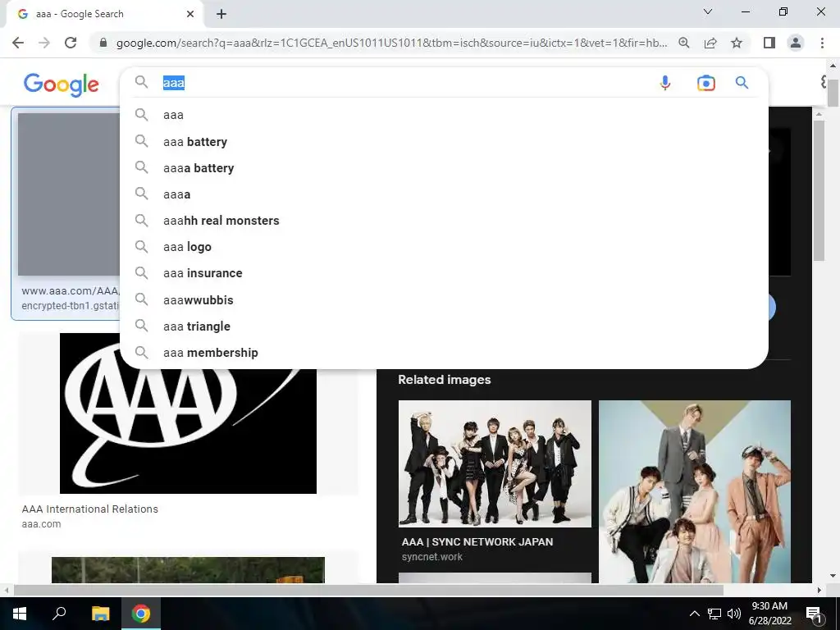Click aaa.com source link
The image size is (840, 630).
[x=41, y=524]
